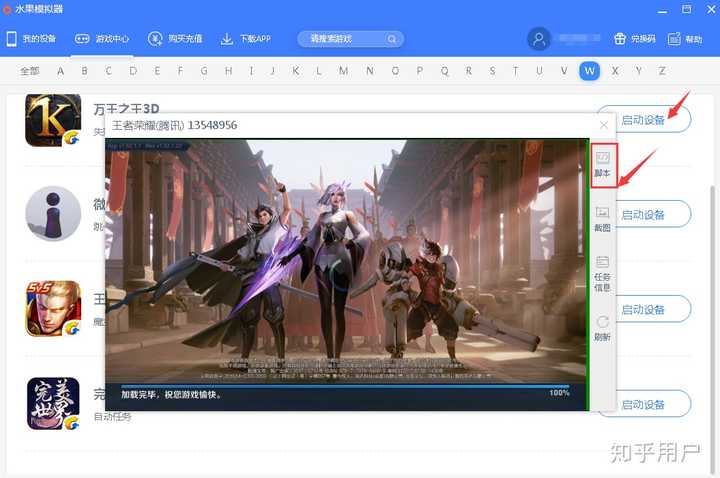Open 帮助 help menu
This screenshot has height=478, width=720.
685,39
